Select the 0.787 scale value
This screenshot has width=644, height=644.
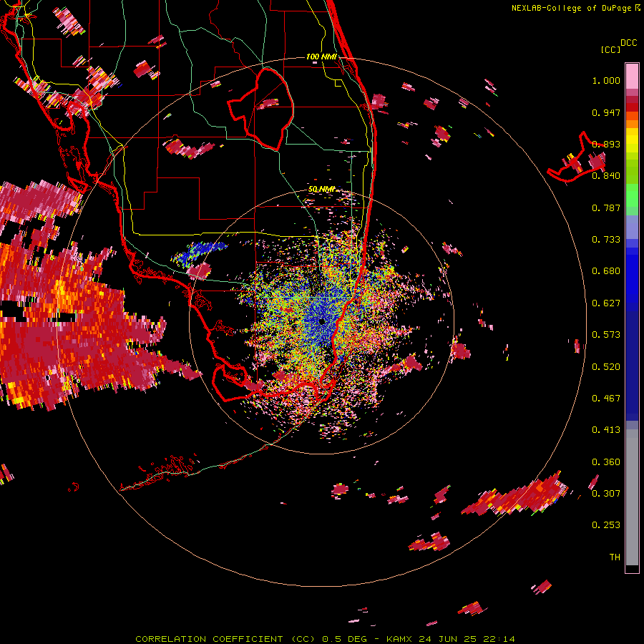point(606,208)
